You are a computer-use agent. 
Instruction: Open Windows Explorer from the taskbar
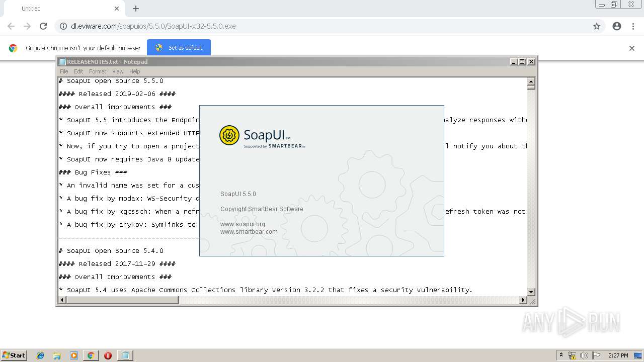point(57,355)
